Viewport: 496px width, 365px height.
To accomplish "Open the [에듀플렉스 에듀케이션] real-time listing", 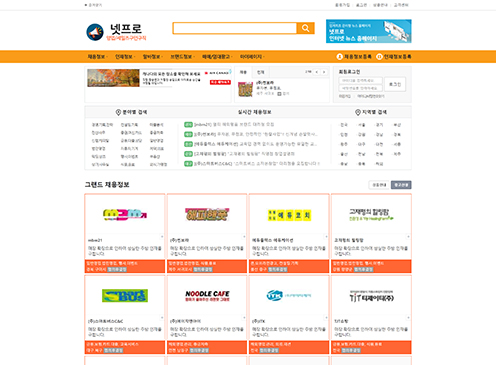I will [255, 144].
